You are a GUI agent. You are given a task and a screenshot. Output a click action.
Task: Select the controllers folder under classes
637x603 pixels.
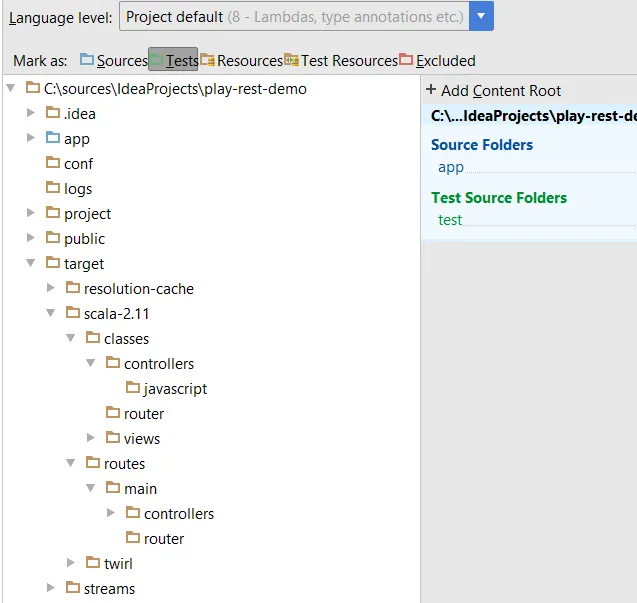(159, 364)
